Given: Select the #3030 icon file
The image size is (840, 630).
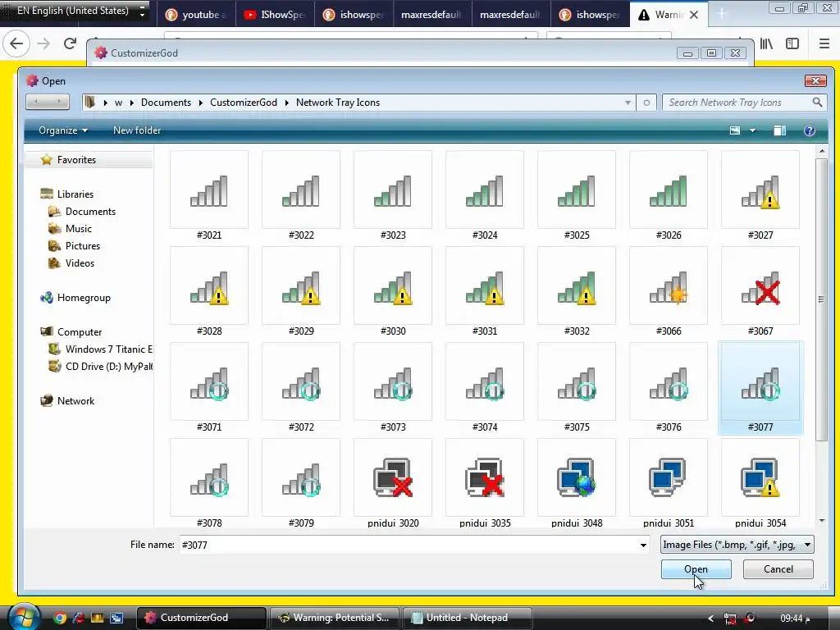Looking at the screenshot, I should click(x=393, y=291).
